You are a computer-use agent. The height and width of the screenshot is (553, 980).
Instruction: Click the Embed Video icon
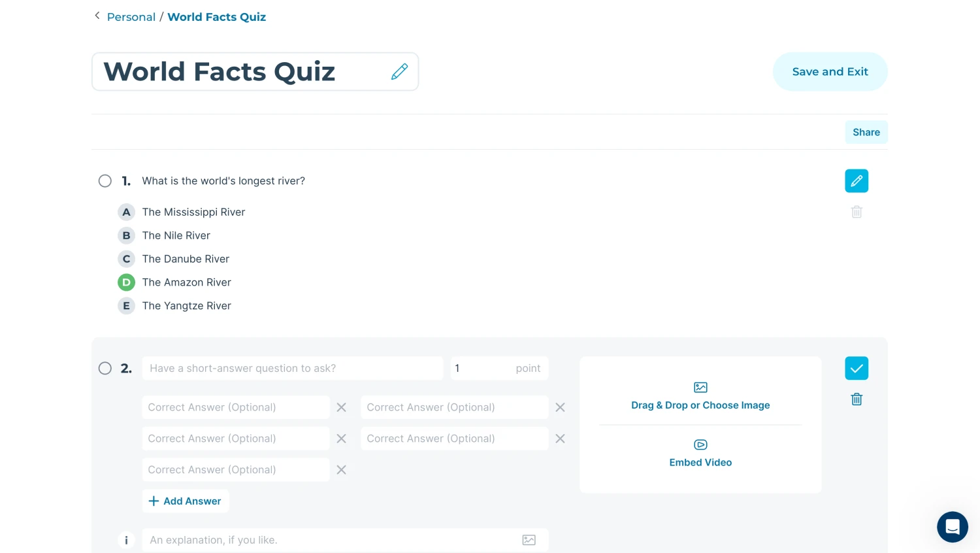(x=700, y=444)
